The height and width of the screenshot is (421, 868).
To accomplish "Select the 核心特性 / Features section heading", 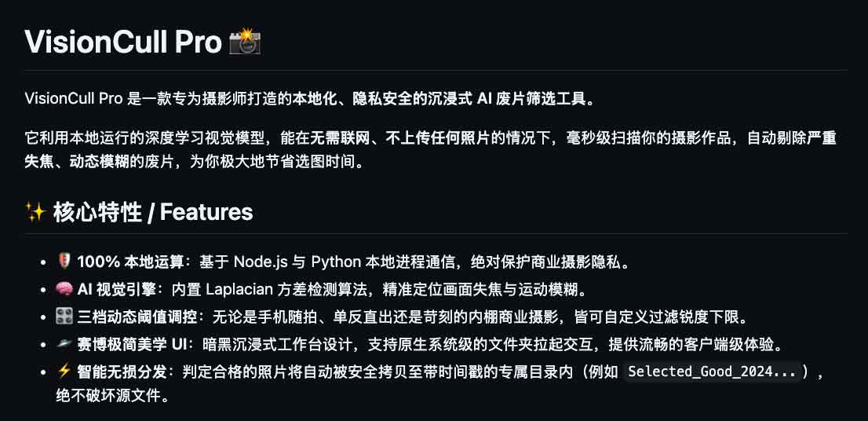I will tap(153, 212).
